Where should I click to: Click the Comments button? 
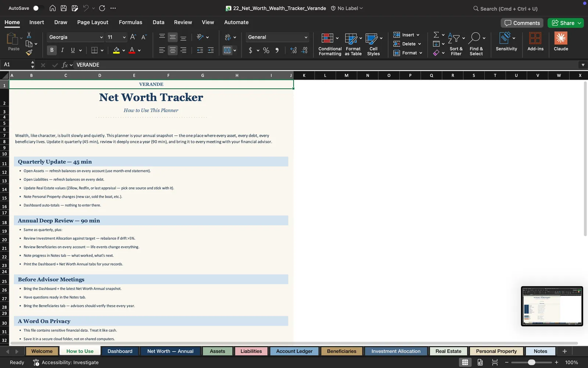point(522,23)
